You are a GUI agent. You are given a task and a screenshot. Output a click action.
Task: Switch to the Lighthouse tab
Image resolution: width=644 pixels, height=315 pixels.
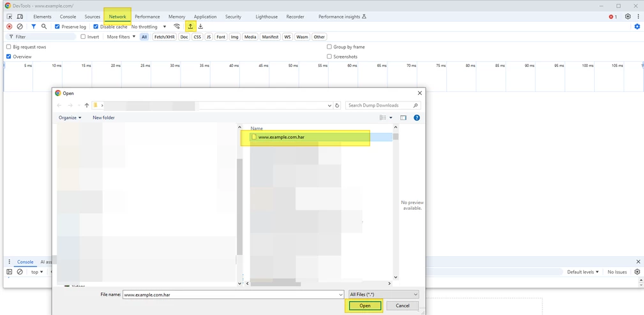click(x=267, y=17)
